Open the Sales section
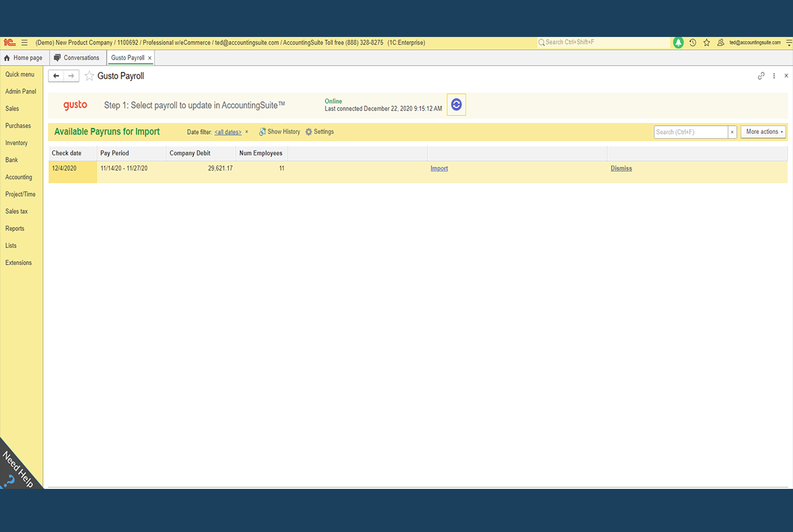 [12, 109]
